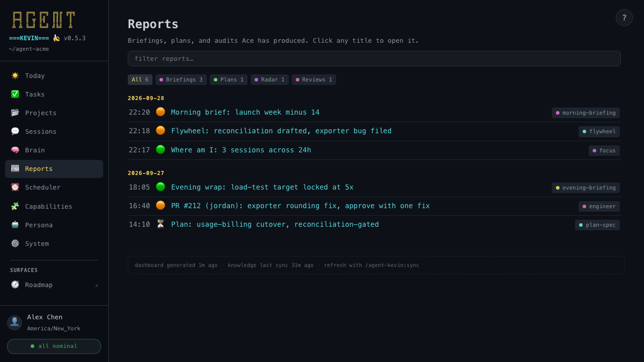Screen dimensions: 644x362
Task: Click the orange status dot for PR #212
Action: pos(160,205)
